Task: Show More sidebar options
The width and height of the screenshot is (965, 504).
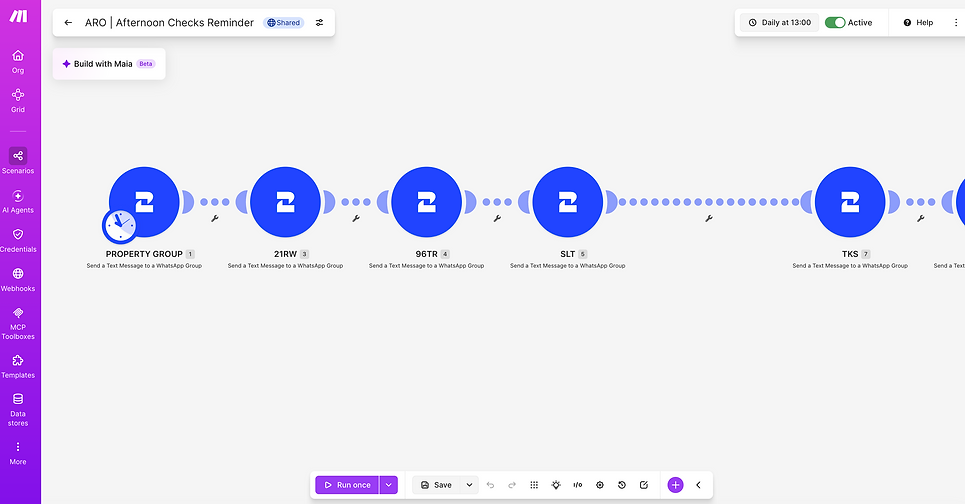Action: 18,453
